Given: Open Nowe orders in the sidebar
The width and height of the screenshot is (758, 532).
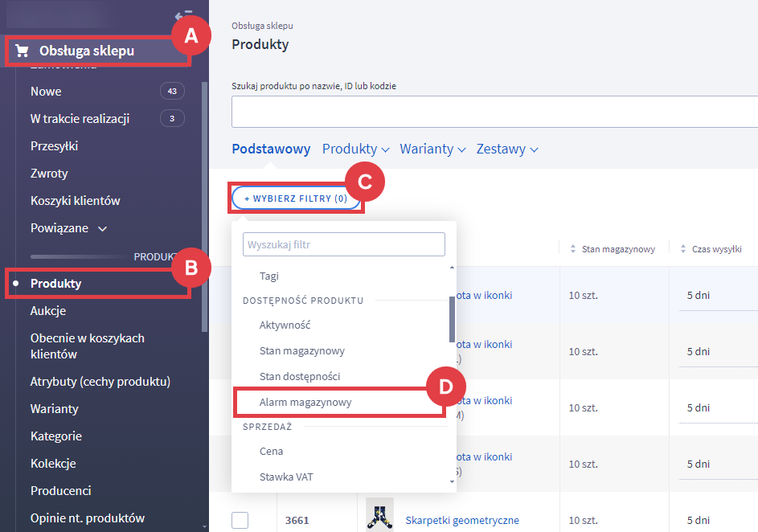Looking at the screenshot, I should tap(46, 92).
